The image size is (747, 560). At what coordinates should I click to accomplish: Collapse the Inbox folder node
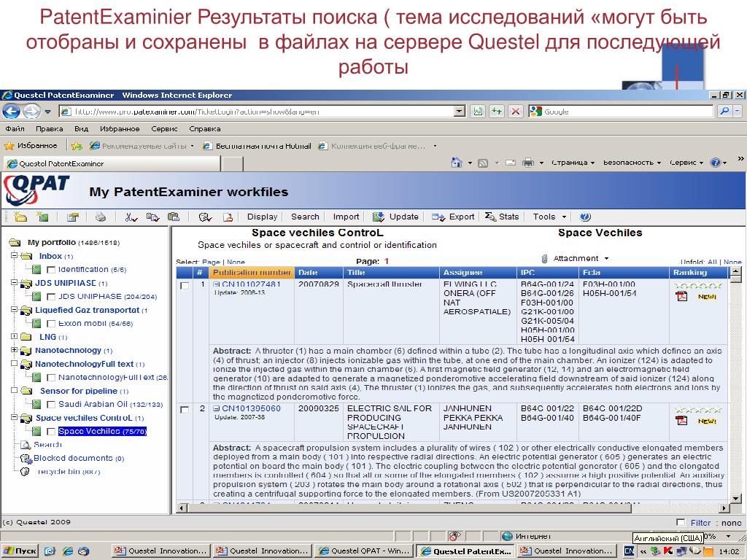pos(15,255)
